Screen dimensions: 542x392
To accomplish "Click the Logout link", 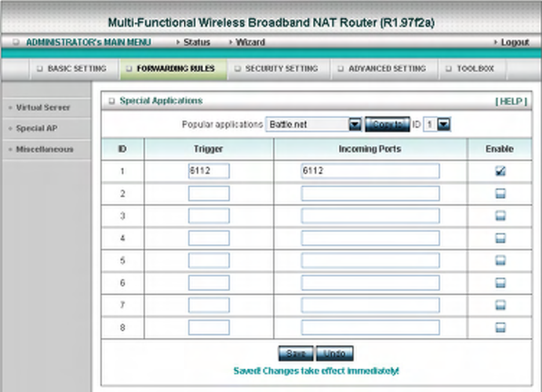I will pos(515,42).
